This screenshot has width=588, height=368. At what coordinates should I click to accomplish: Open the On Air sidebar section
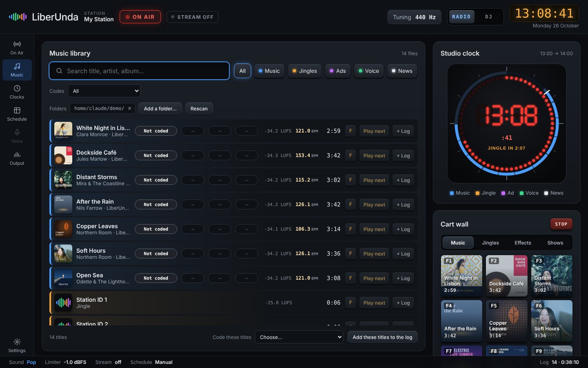17,48
